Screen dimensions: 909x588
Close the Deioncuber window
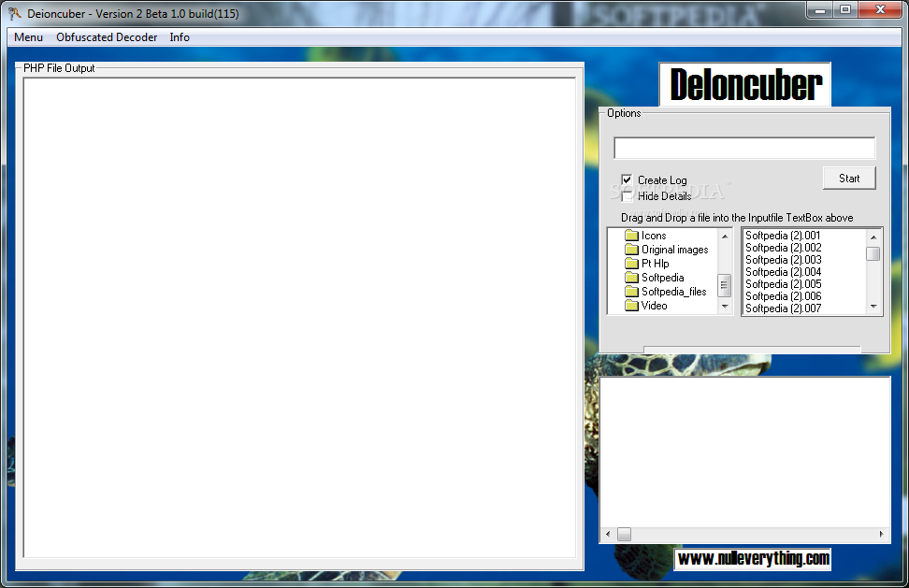click(x=880, y=10)
